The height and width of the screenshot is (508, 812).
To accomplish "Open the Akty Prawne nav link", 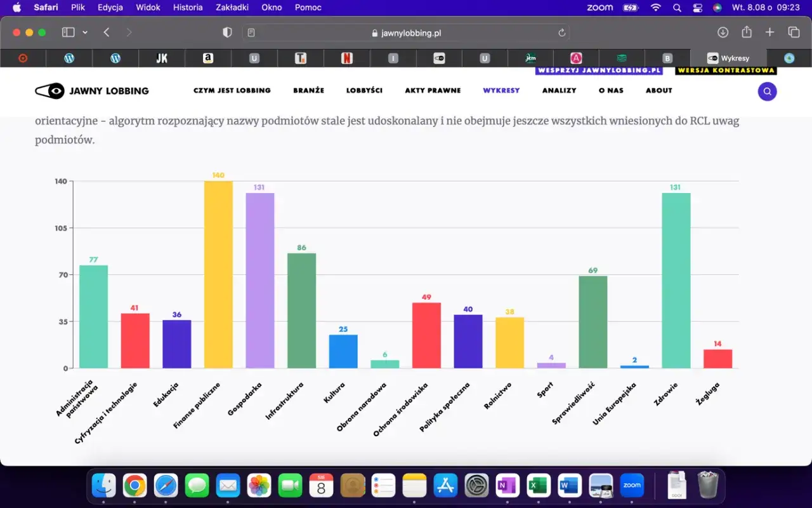I will (x=433, y=91).
